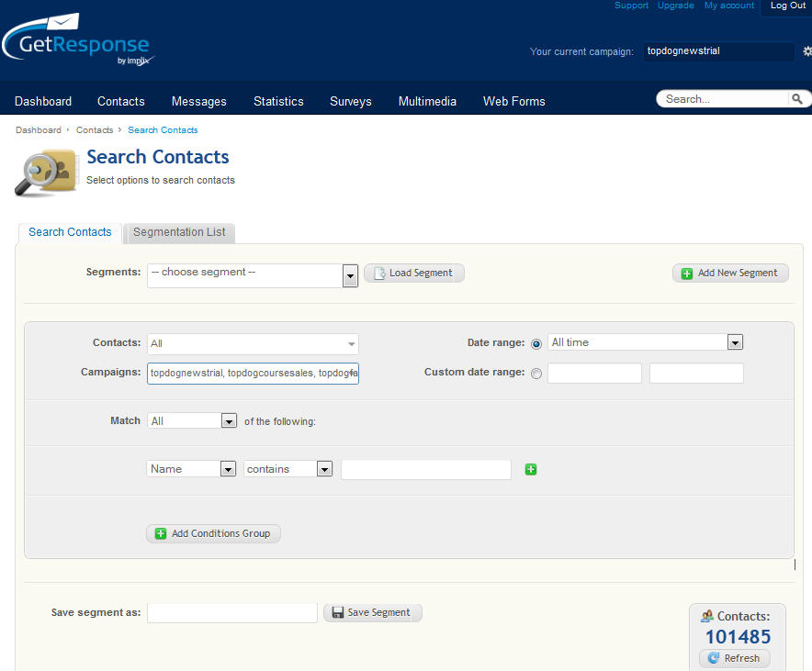Image resolution: width=812 pixels, height=671 pixels.
Task: Click the contacts people icon above 101485
Action: tap(707, 616)
